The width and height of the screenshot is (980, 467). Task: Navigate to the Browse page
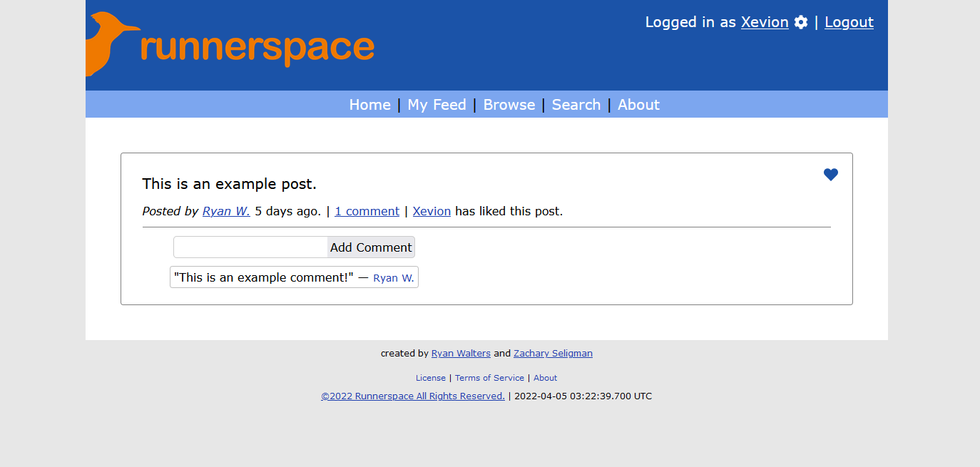tap(509, 105)
